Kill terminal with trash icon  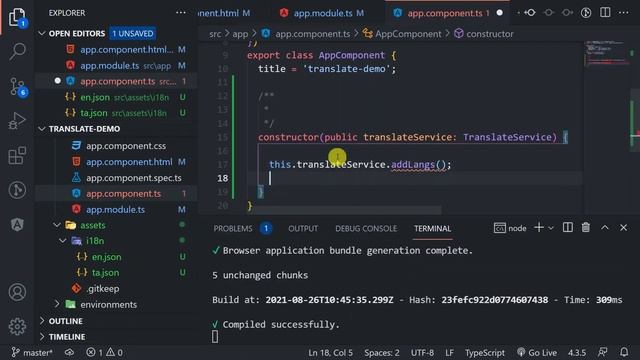[x=586, y=228]
